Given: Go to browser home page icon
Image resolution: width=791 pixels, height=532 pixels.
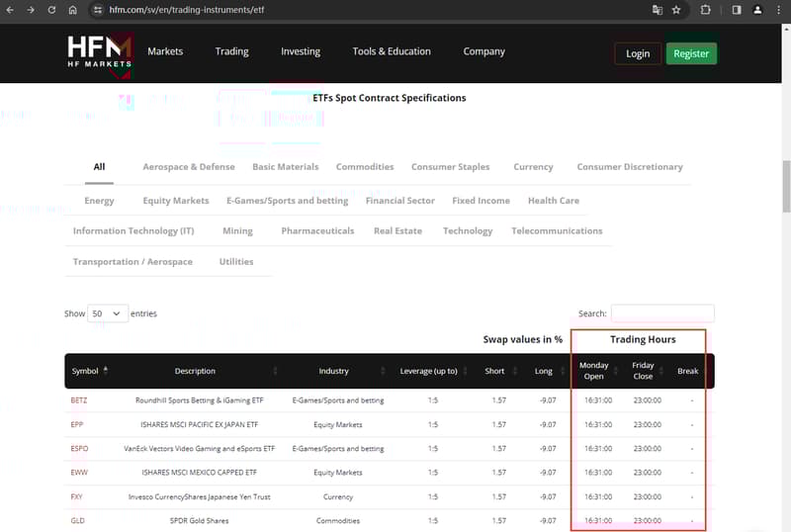Looking at the screenshot, I should (x=73, y=10).
